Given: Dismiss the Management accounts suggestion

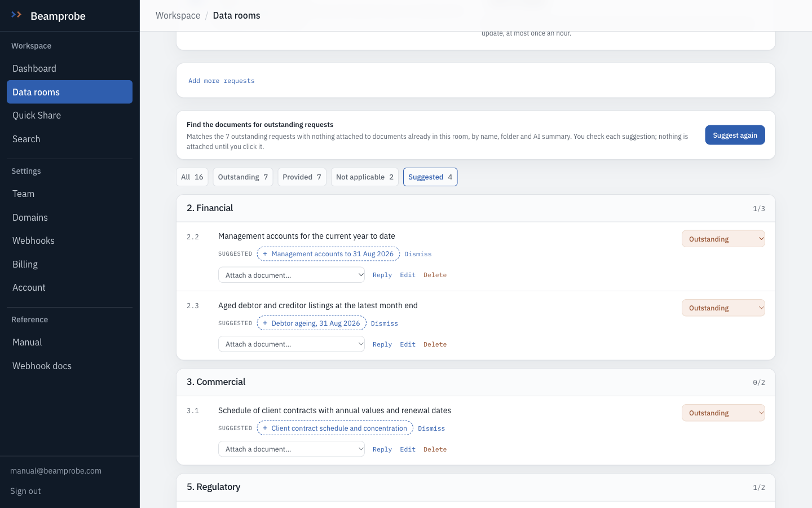Looking at the screenshot, I should click(418, 254).
